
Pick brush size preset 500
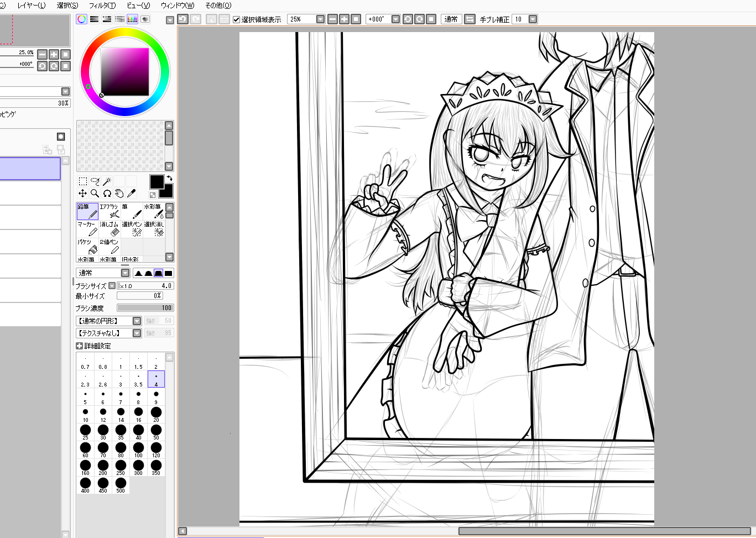point(121,485)
